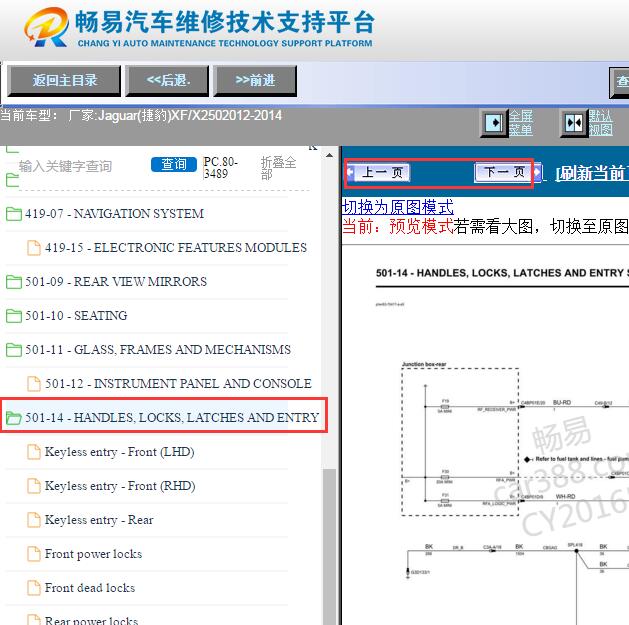The image size is (629, 625).
Task: Open 419-15 ELECTRONIC FEATURES MODULES document
Action: pos(176,248)
